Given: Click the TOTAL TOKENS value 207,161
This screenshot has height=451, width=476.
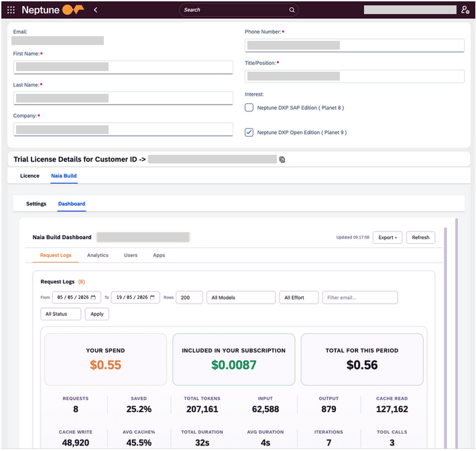Looking at the screenshot, I should pyautogui.click(x=202, y=409).
